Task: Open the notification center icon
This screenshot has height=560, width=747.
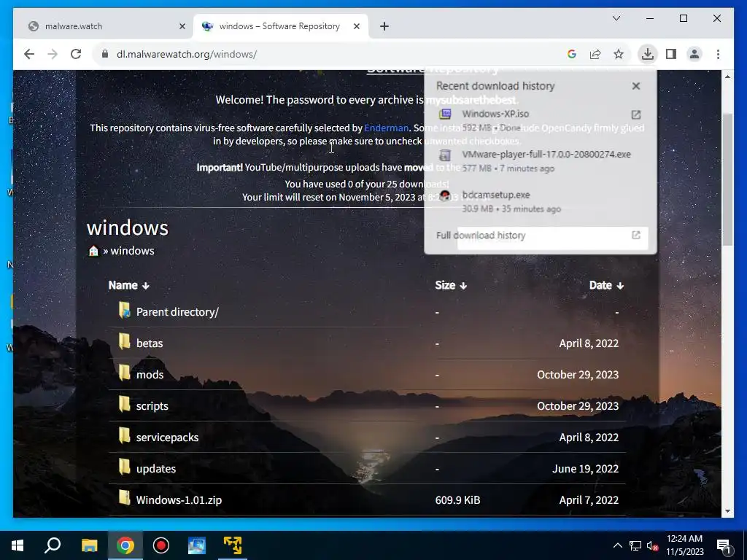Action: tap(724, 545)
